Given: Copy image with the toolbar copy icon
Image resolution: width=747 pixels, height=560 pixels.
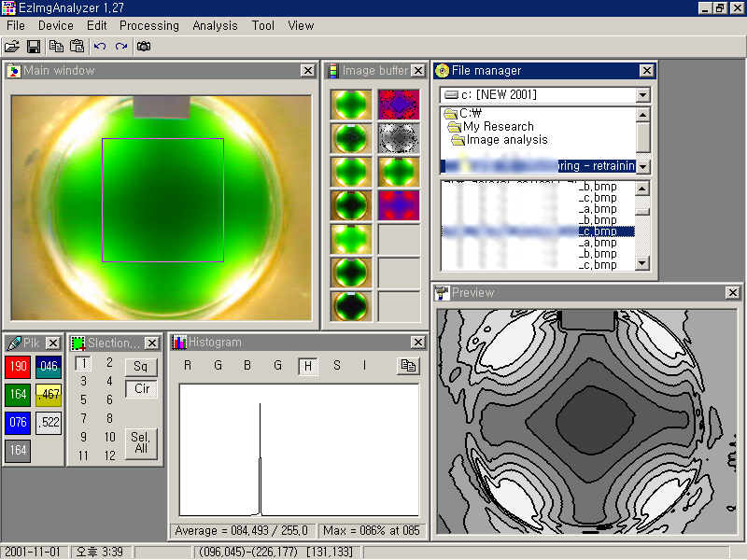Looking at the screenshot, I should pos(56,46).
